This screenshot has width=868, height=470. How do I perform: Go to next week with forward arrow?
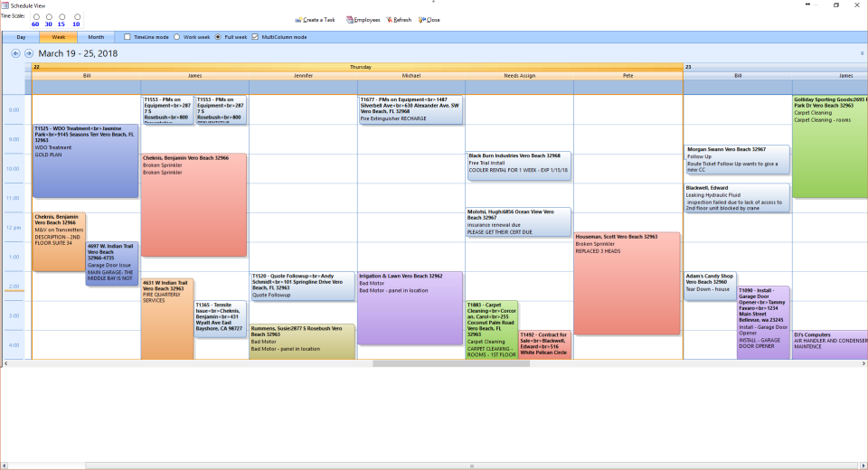tap(29, 53)
